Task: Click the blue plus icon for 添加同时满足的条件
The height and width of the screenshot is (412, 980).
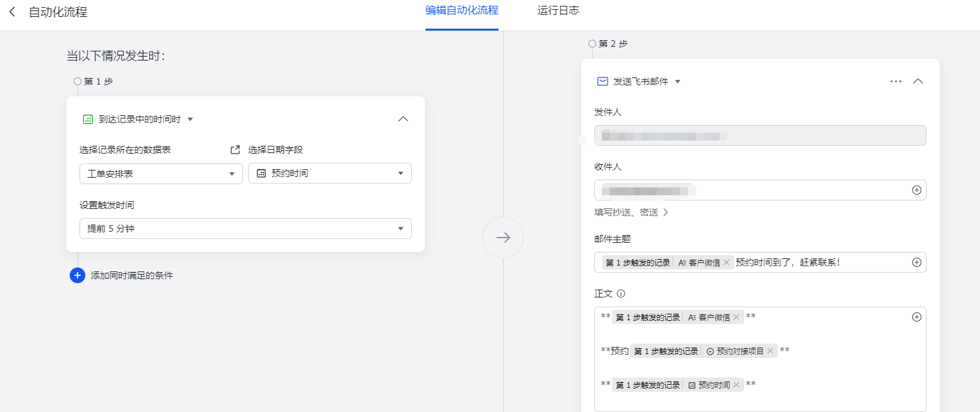Action: pos(78,275)
